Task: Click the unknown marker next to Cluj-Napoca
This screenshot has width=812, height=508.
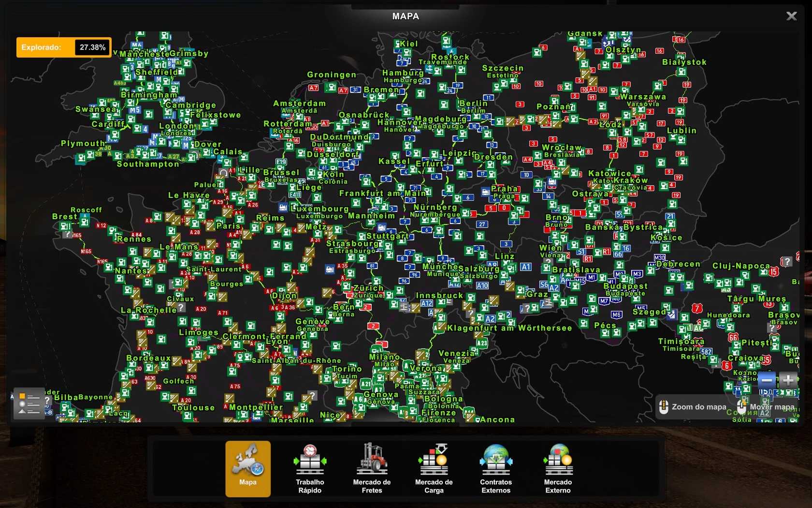Action: [787, 262]
